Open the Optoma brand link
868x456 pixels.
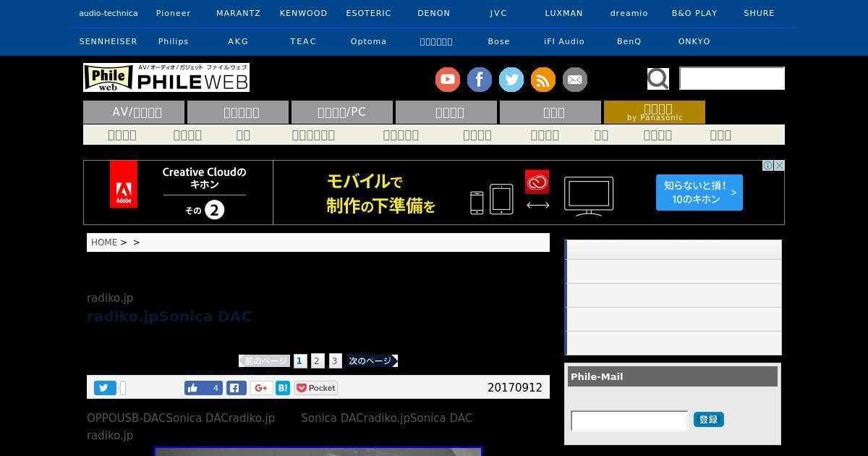coord(369,41)
